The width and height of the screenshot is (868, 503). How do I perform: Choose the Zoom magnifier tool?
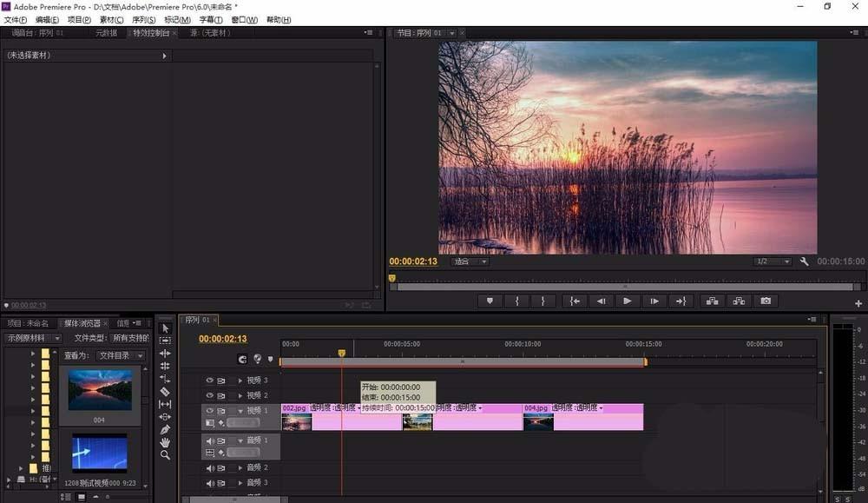(x=165, y=455)
